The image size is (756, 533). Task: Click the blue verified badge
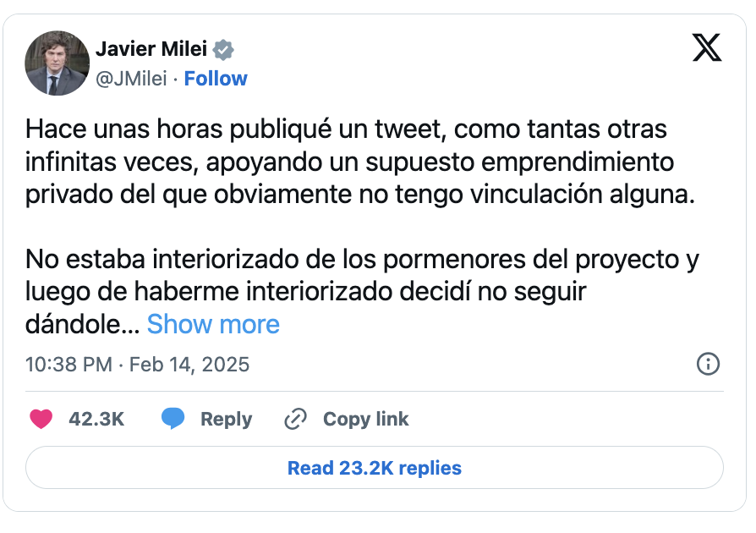(x=223, y=50)
